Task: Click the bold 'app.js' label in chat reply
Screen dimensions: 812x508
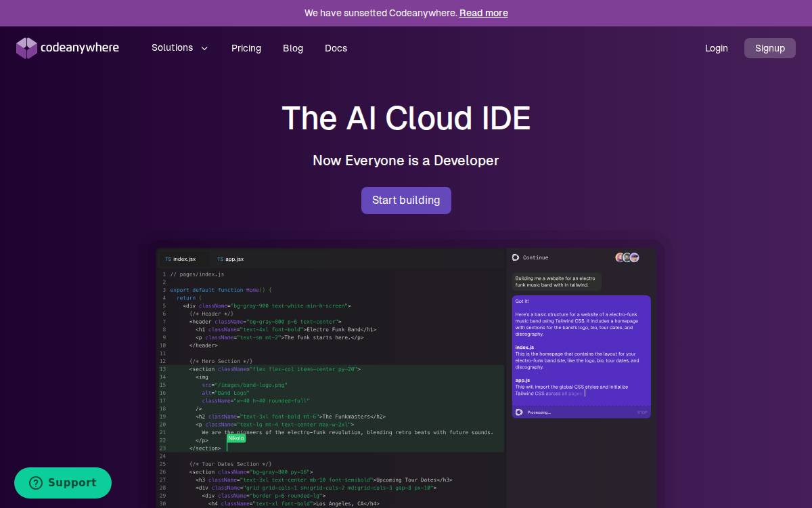Action: click(x=522, y=381)
